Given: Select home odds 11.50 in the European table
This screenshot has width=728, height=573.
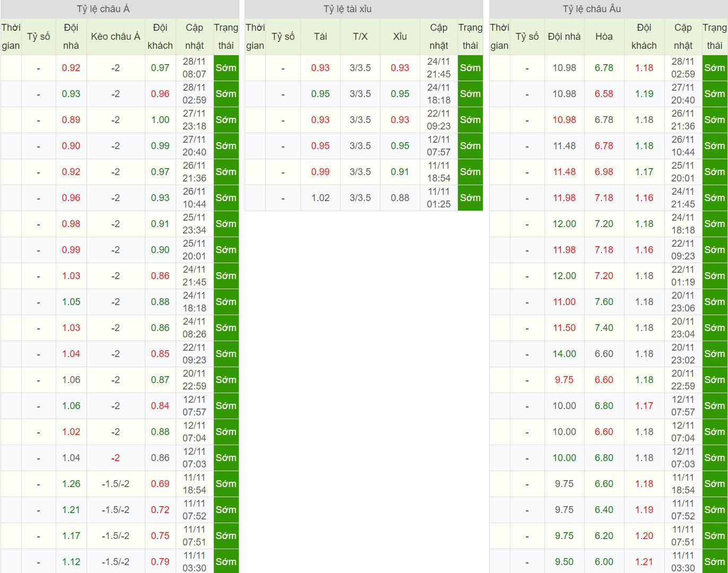Looking at the screenshot, I should tap(564, 328).
